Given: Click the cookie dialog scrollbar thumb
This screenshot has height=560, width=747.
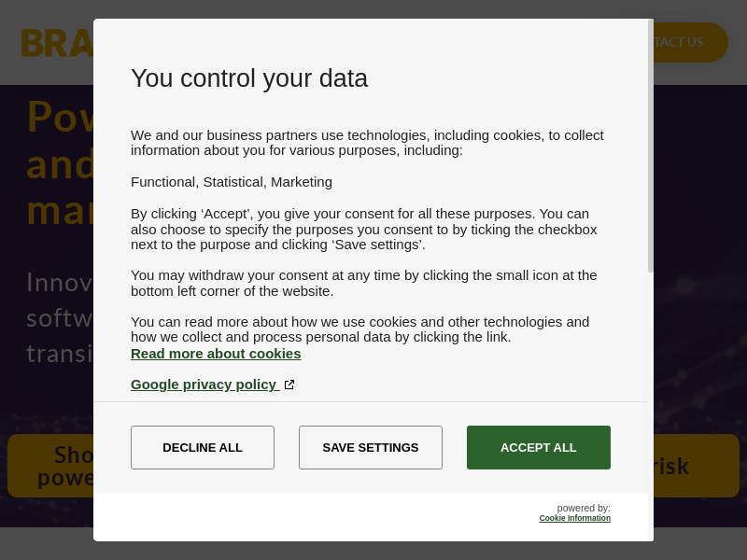Looking at the screenshot, I should (x=651, y=145).
